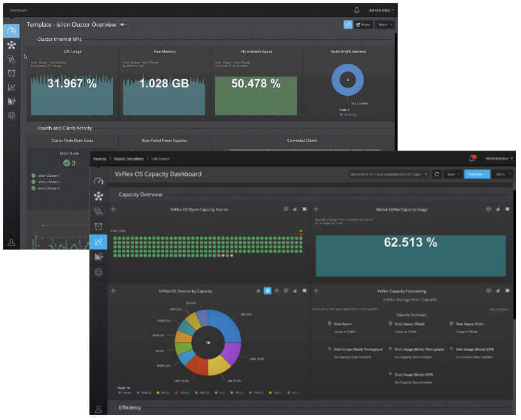Click refresh icon next to the date range

click(x=437, y=174)
